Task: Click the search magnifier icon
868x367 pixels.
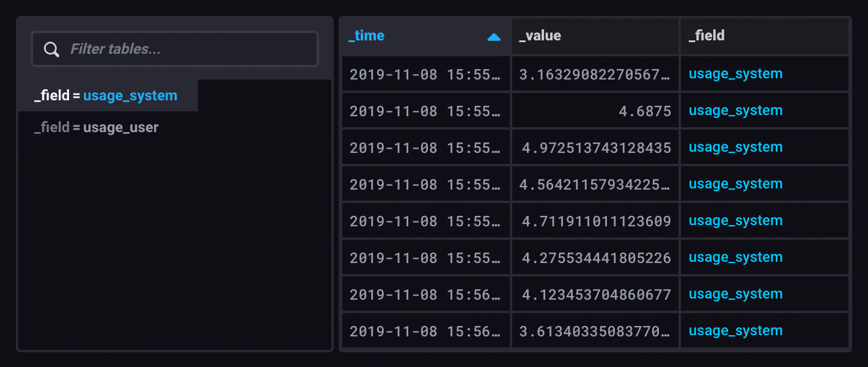Action: (52, 50)
